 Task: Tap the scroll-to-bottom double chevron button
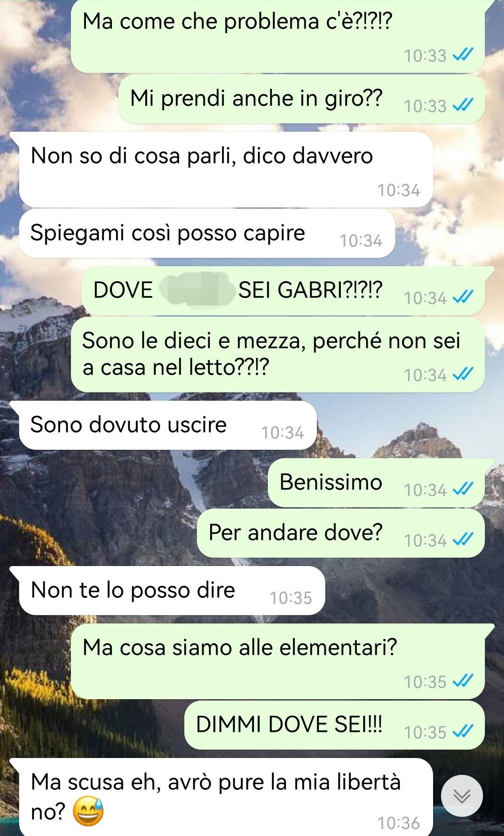[x=462, y=796]
